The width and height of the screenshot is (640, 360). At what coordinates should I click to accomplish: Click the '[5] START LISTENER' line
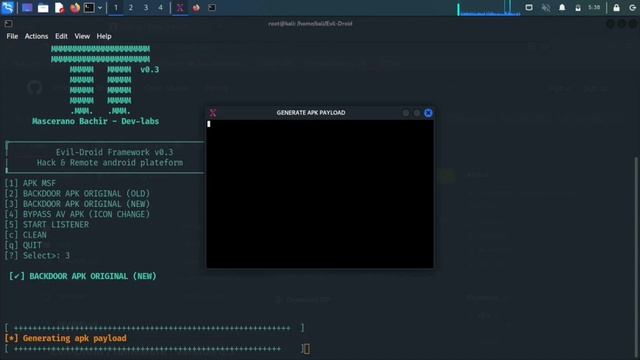[47, 224]
